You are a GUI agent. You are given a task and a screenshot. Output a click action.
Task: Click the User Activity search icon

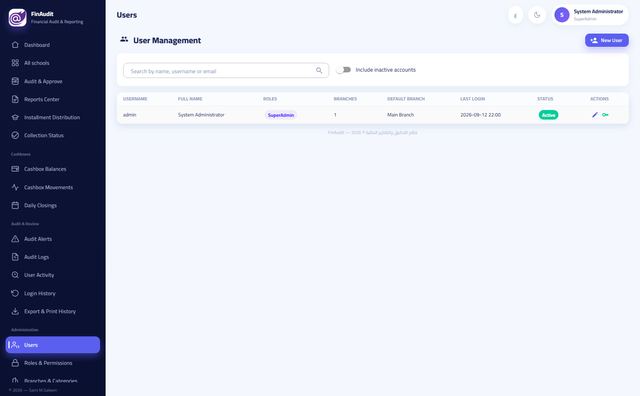coord(15,275)
